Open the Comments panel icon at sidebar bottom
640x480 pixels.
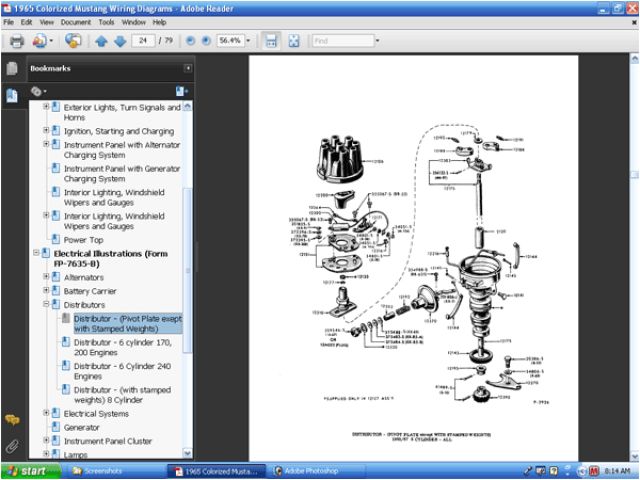[x=12, y=420]
